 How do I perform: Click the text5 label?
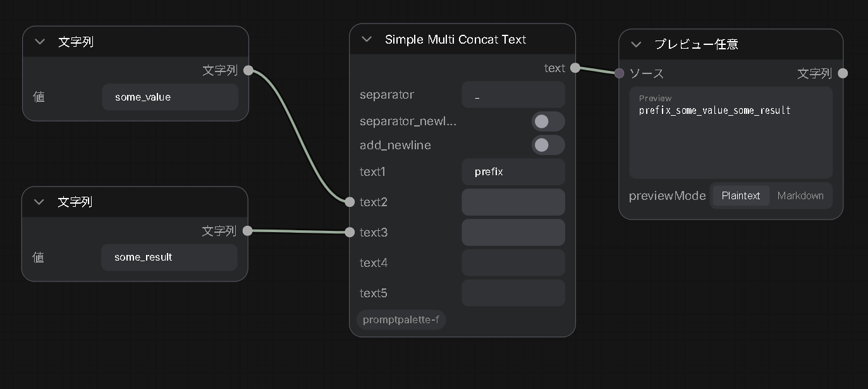374,293
